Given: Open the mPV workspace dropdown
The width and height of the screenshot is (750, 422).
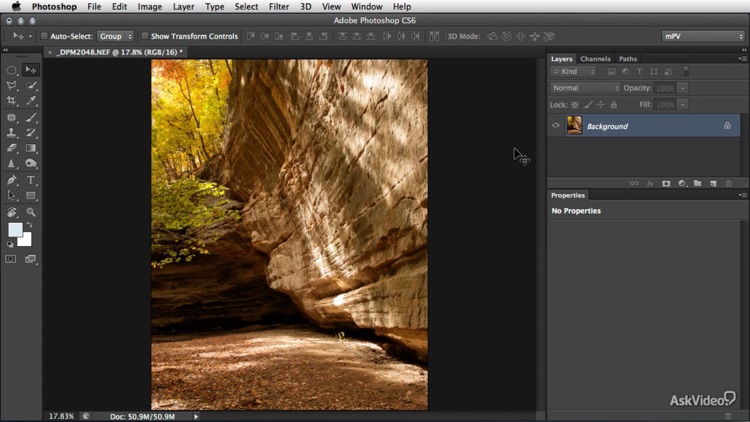Looking at the screenshot, I should [x=703, y=36].
